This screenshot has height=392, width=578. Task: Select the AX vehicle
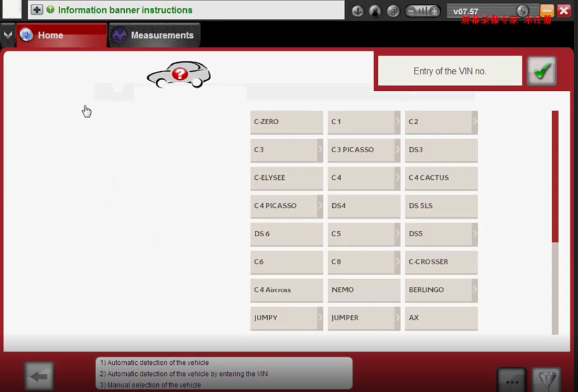[441, 318]
